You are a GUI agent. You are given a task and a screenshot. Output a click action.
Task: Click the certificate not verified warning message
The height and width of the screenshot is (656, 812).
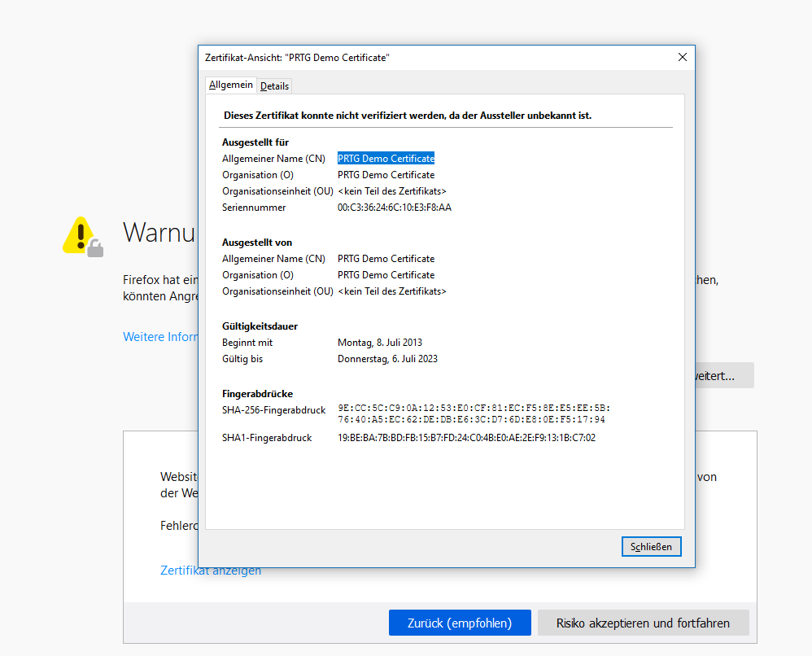[x=408, y=116]
